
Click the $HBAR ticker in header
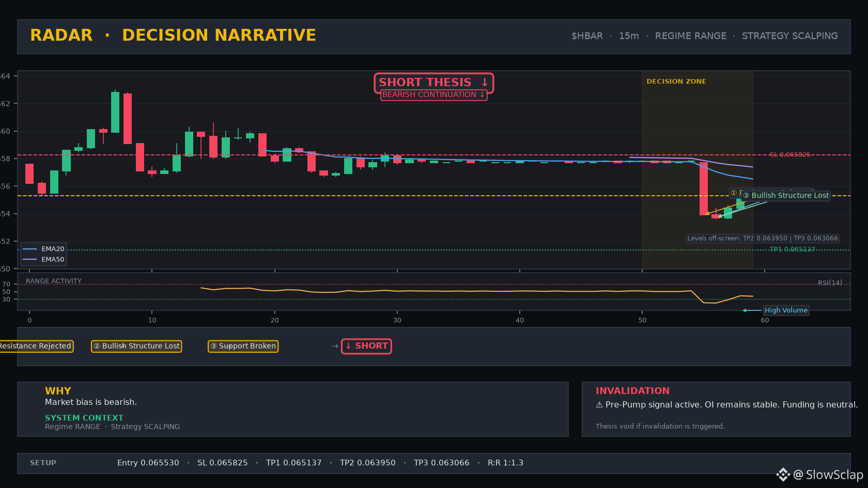click(587, 36)
